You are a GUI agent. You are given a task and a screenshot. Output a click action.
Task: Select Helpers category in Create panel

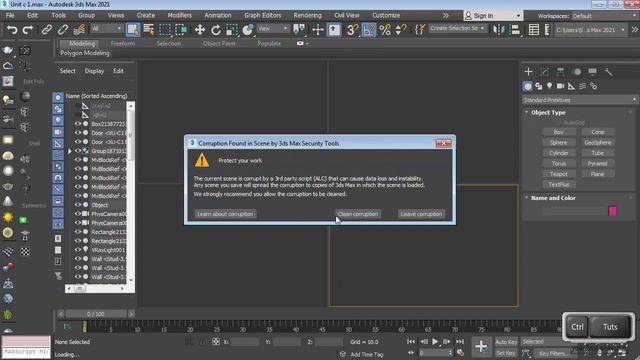(571, 86)
